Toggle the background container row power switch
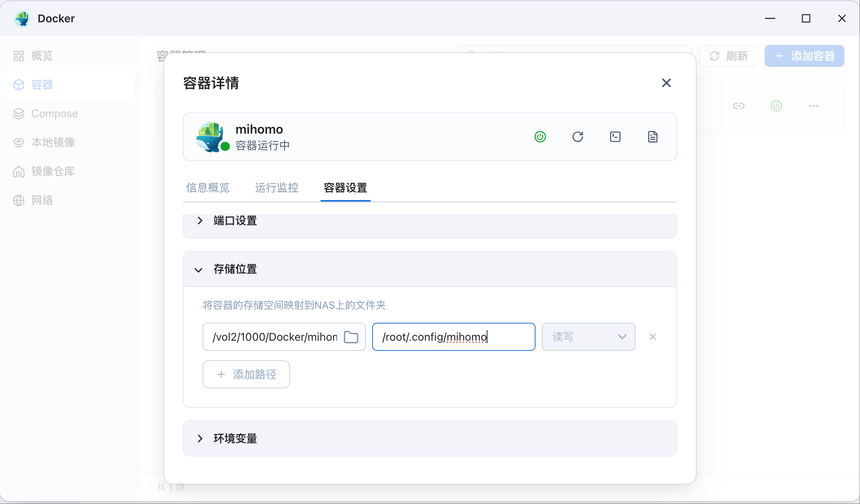Viewport: 860px width, 504px height. [x=776, y=106]
